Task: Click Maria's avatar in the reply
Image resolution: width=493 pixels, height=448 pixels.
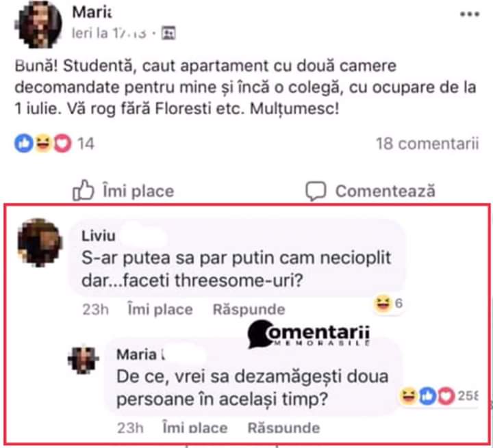Action: pyautogui.click(x=83, y=360)
